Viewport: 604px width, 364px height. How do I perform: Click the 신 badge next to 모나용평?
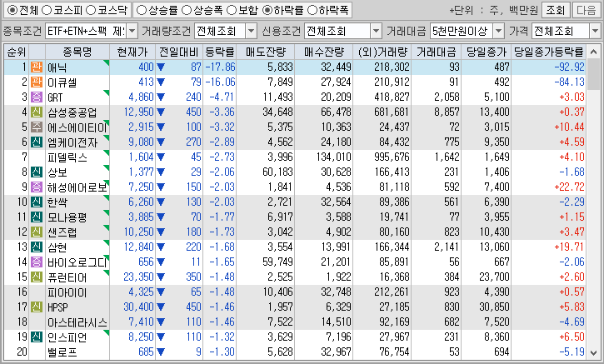click(37, 217)
